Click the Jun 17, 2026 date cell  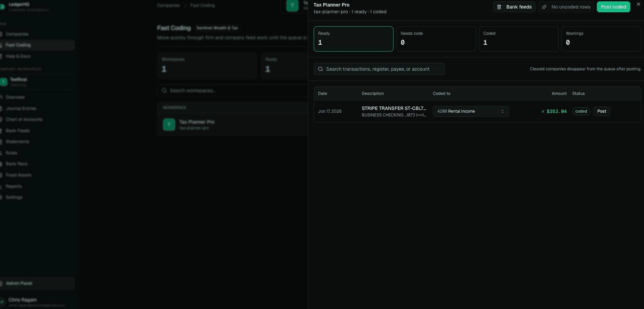point(330,111)
